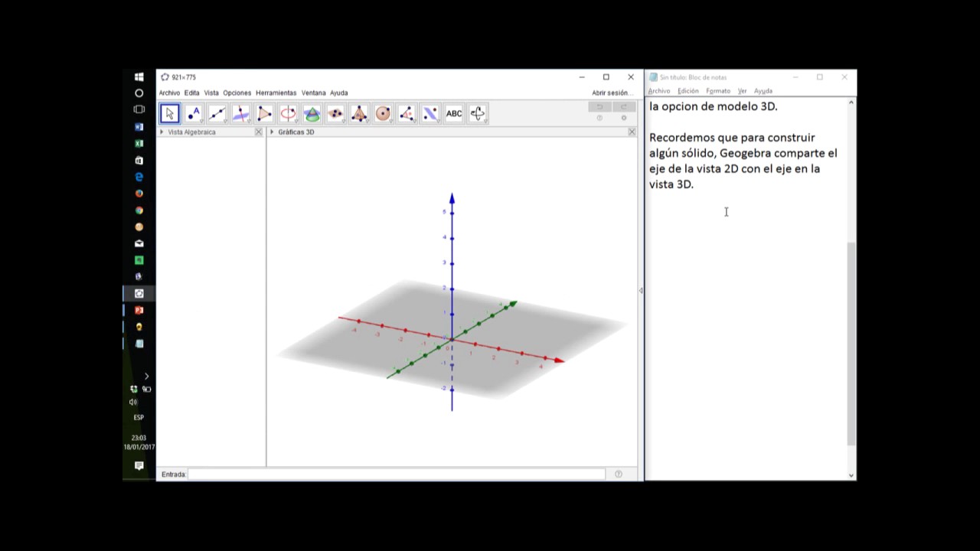
Task: Open the Herramientas menu
Action: (276, 93)
